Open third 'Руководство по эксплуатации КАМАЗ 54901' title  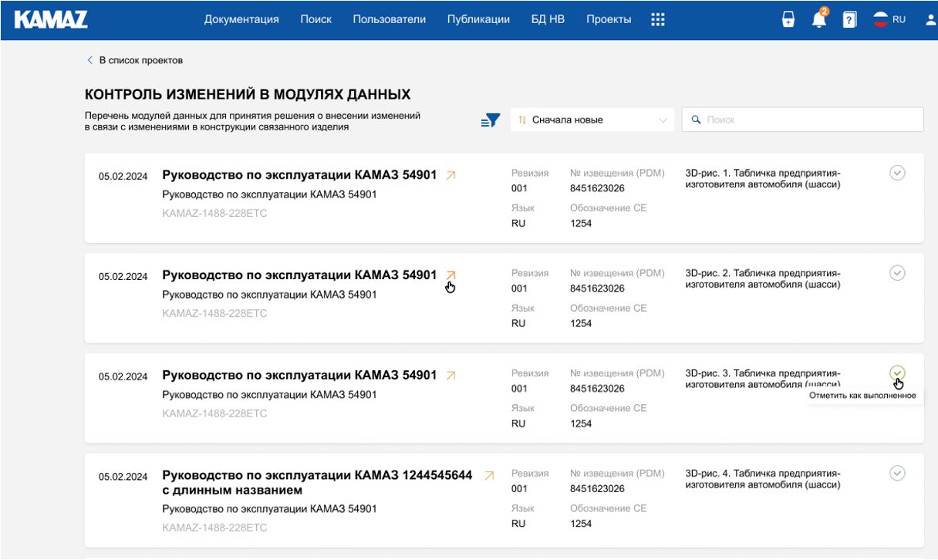(299, 376)
